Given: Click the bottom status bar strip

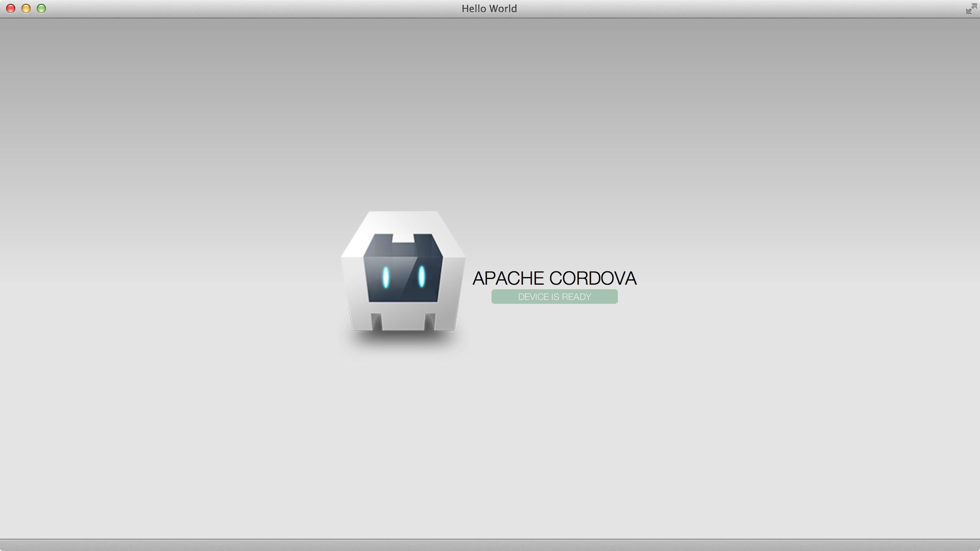Looking at the screenshot, I should coord(490,545).
